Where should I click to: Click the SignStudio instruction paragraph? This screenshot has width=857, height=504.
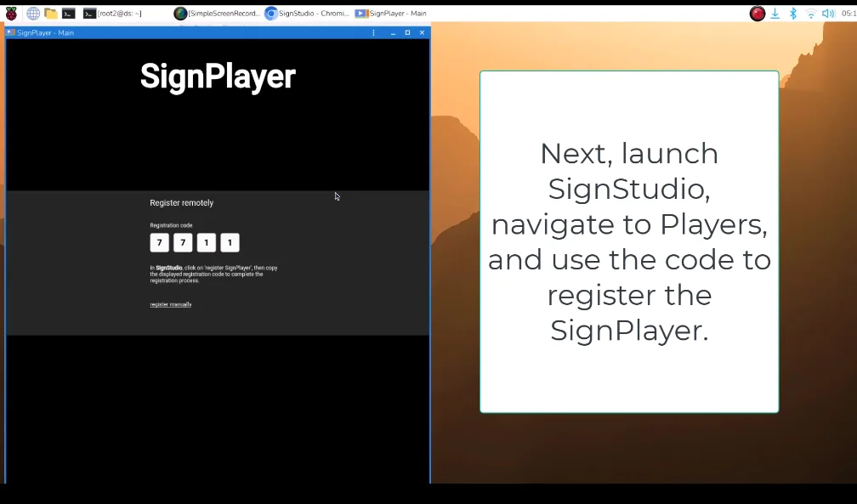click(213, 275)
